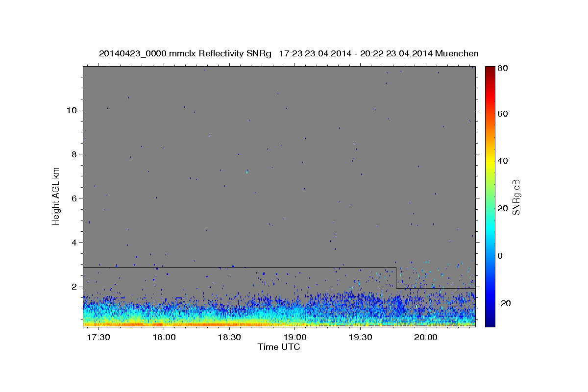588x392 pixels.
Task: Click the height tick label 4
Action: pyautogui.click(x=75, y=243)
